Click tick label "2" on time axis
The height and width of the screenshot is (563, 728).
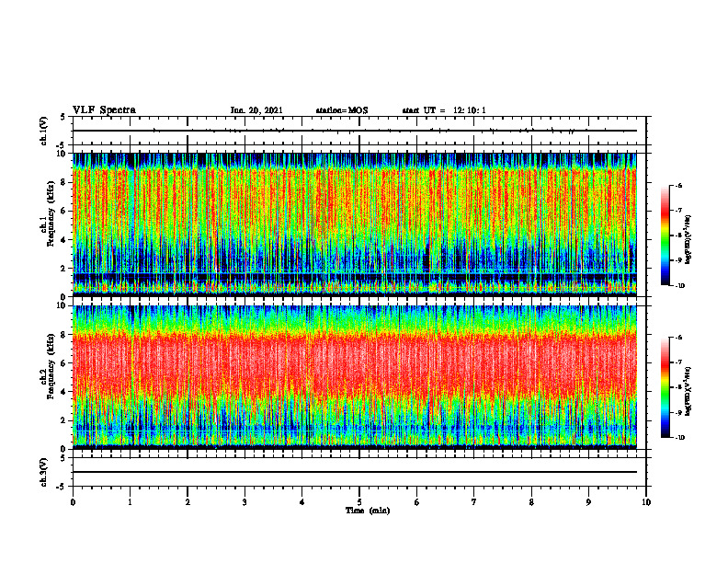tap(188, 502)
